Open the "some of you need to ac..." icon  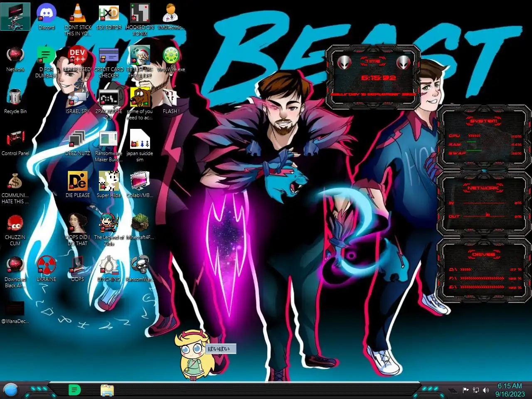tap(140, 103)
